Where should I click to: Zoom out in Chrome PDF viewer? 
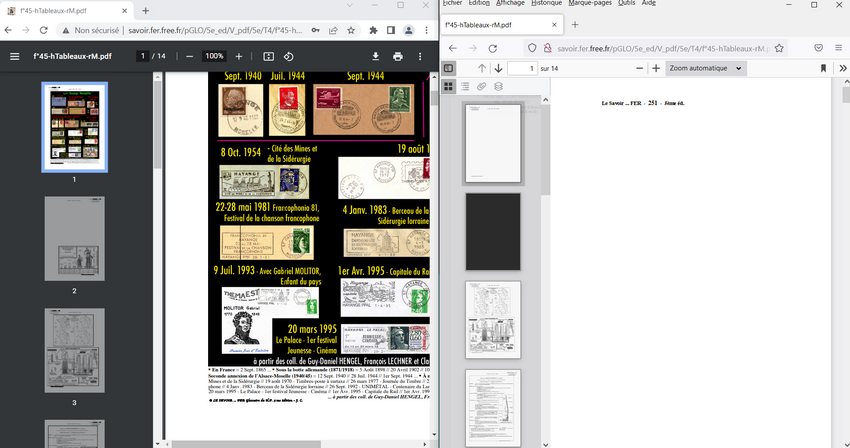tap(189, 56)
